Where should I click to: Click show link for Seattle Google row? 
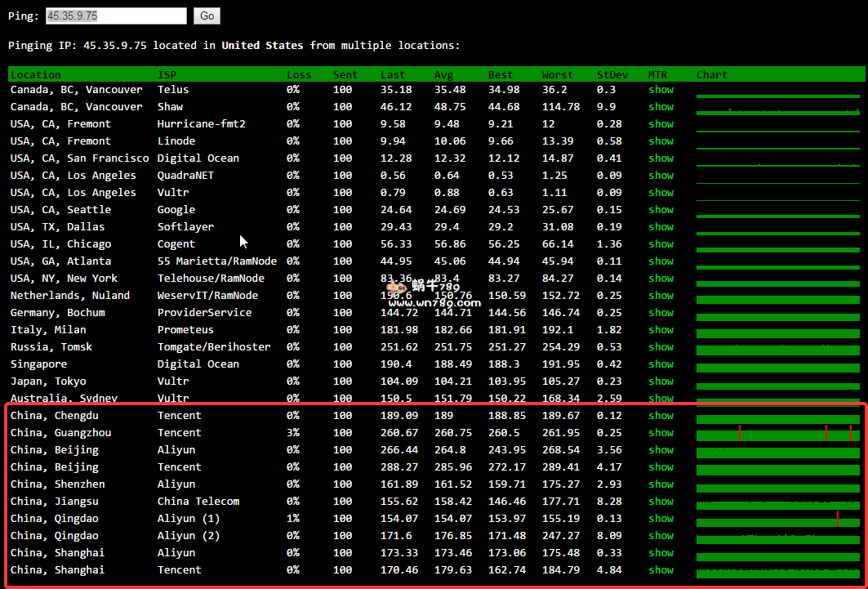pyautogui.click(x=661, y=209)
